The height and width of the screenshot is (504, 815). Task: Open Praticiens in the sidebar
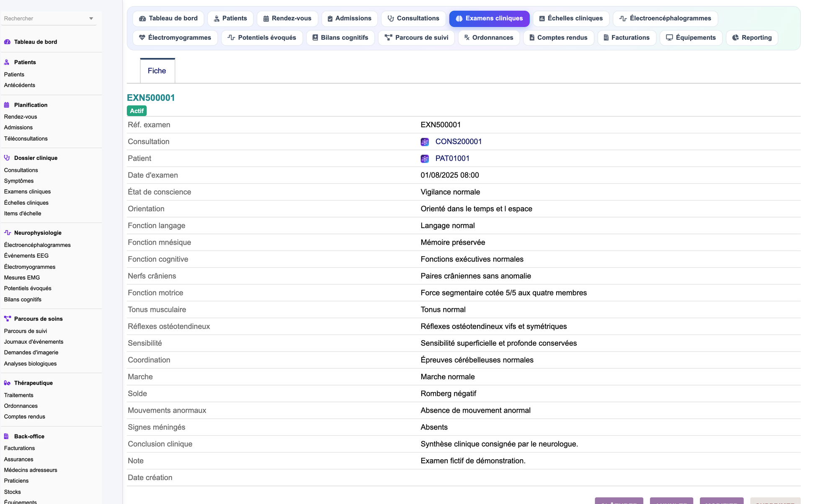point(16,481)
